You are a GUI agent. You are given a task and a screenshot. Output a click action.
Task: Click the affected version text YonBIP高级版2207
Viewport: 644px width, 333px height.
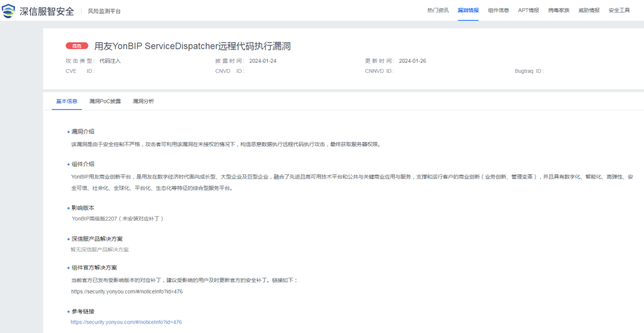118,218
